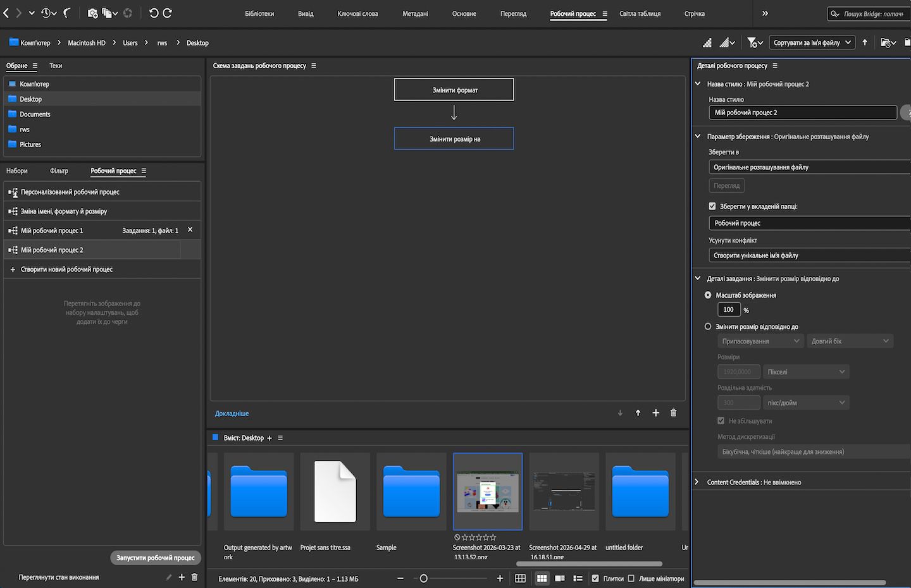Screen dimensions: 911x588
Task: Select the Масштаб зображення radio button
Action: [x=708, y=295]
